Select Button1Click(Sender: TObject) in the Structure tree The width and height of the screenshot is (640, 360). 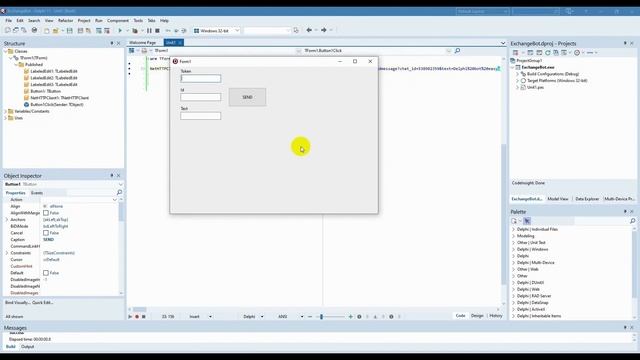pyautogui.click(x=57, y=104)
